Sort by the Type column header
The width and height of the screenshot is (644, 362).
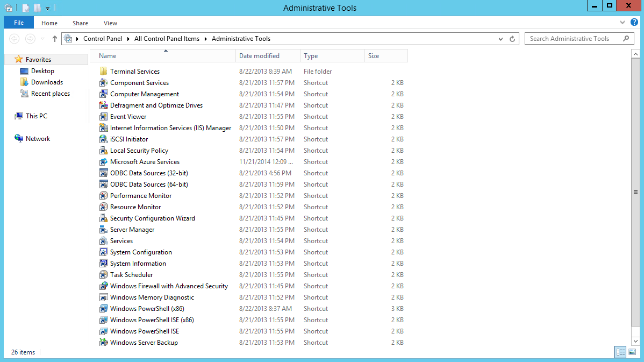pos(332,56)
